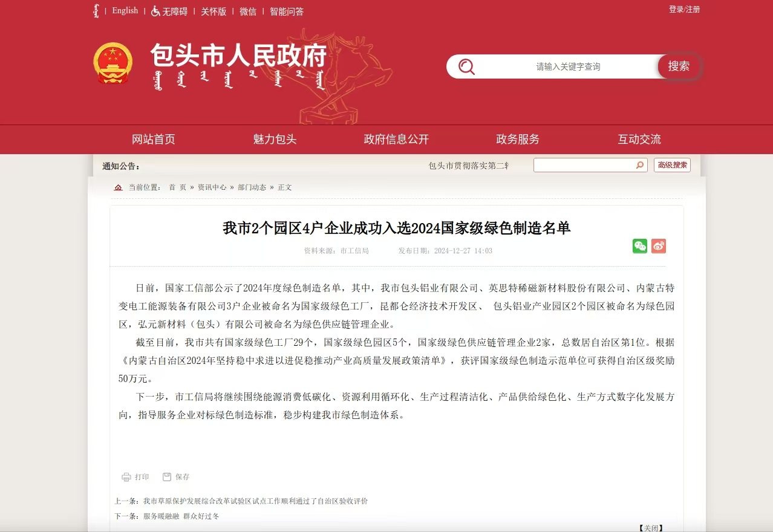Turn on 无障碍 accessibility mode
Screen dimensions: 773x532
tap(169, 11)
